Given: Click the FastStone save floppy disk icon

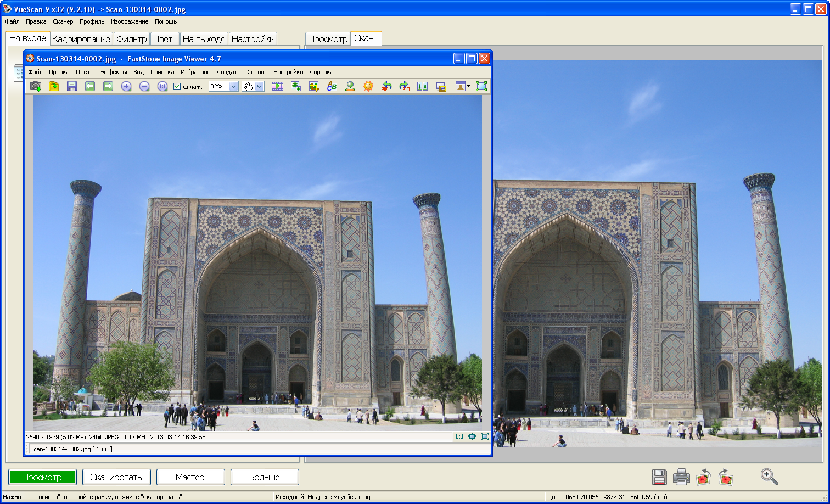Looking at the screenshot, I should pyautogui.click(x=71, y=86).
